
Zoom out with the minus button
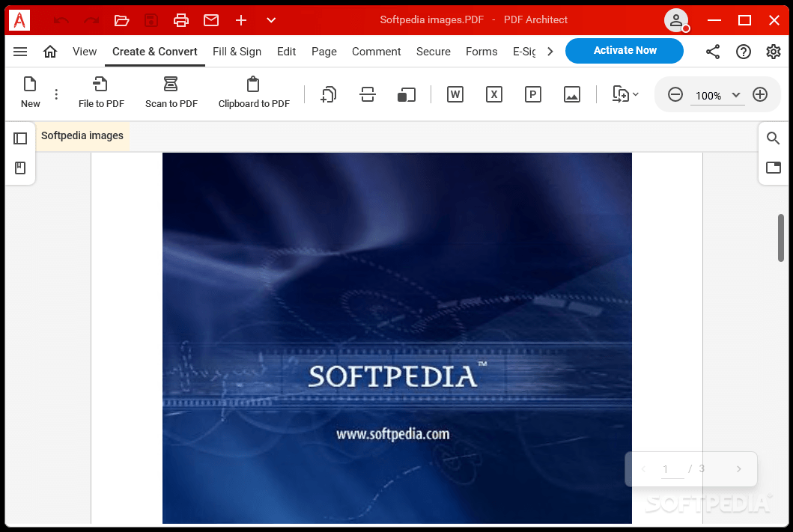(675, 94)
